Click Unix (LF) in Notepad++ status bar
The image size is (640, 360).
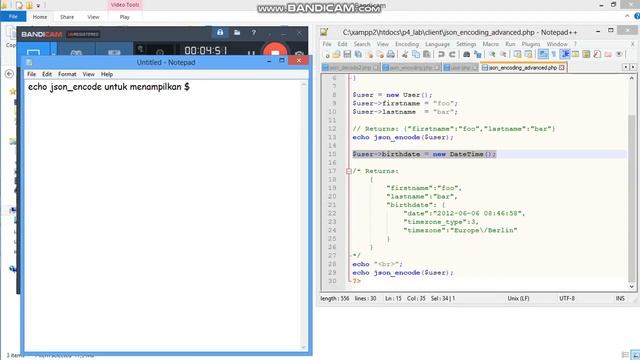[x=518, y=299]
